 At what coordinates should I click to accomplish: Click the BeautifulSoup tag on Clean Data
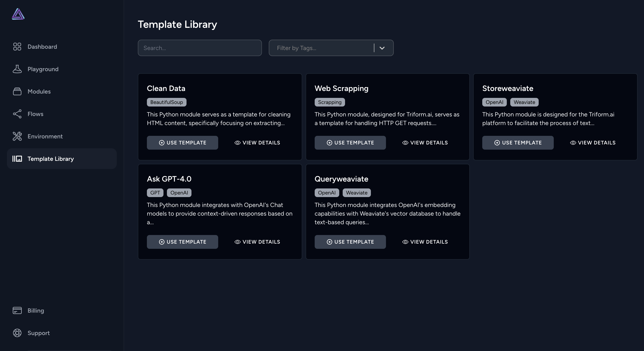[x=166, y=102]
